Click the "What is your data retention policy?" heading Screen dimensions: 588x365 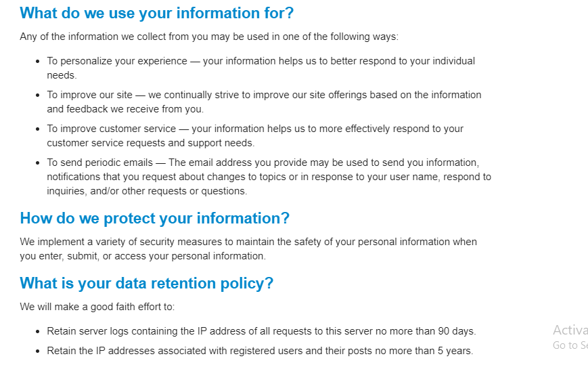(x=147, y=283)
